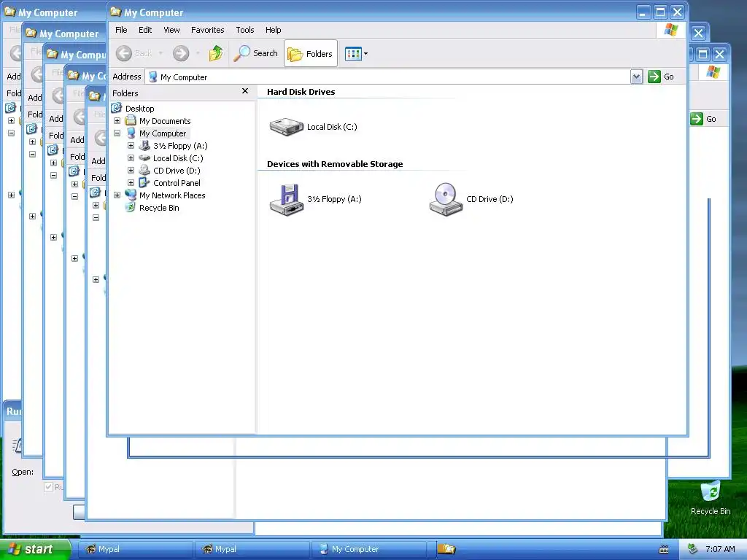The width and height of the screenshot is (747, 560).
Task: Click the Windows flag logo in menu bar
Action: (x=671, y=29)
